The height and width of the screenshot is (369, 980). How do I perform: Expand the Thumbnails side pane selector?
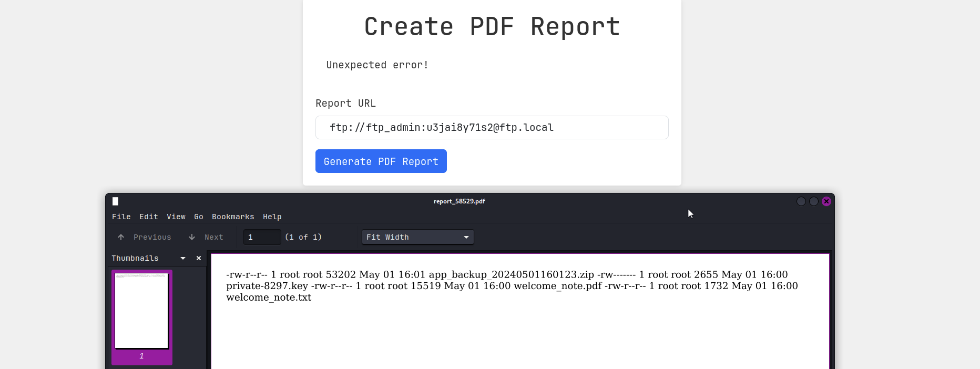(182, 258)
